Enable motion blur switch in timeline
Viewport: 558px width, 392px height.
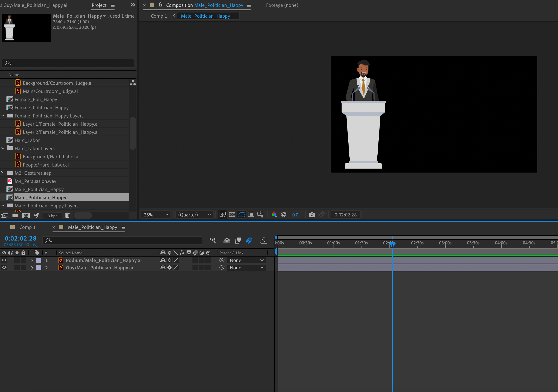(x=249, y=241)
